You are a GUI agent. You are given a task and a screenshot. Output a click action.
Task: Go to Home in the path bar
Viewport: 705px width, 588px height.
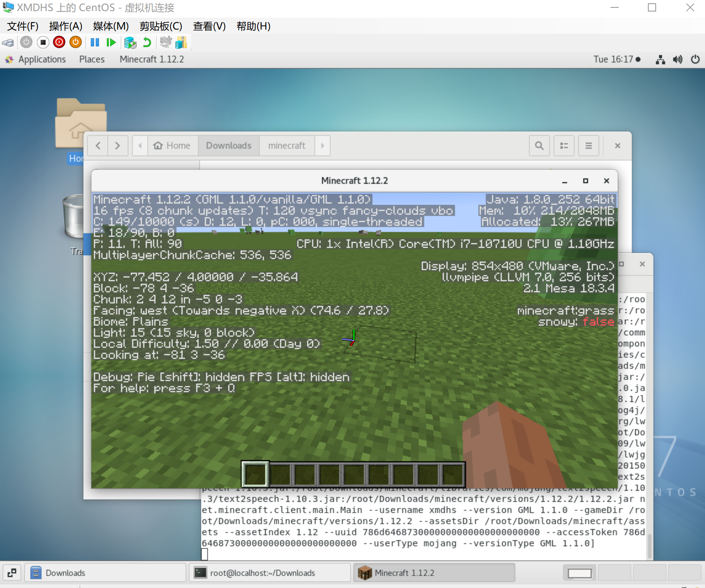(x=173, y=146)
